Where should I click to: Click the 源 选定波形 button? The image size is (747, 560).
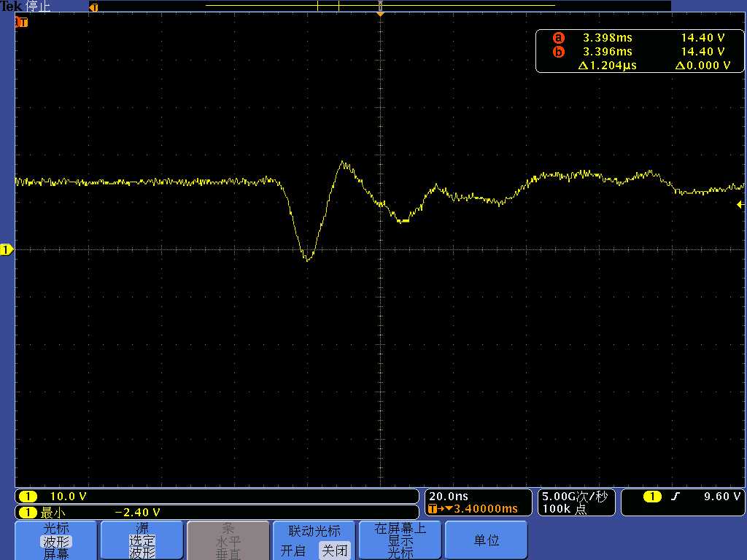coord(142,540)
